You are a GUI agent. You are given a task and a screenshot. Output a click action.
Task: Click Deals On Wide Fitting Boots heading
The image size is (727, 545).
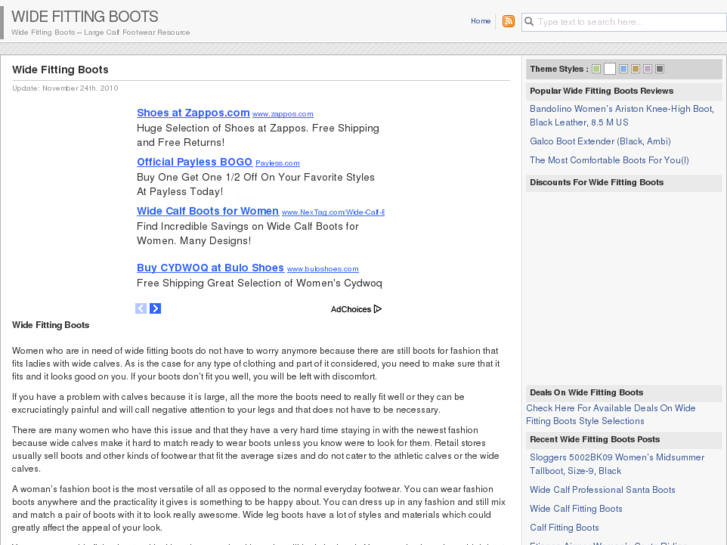point(587,392)
